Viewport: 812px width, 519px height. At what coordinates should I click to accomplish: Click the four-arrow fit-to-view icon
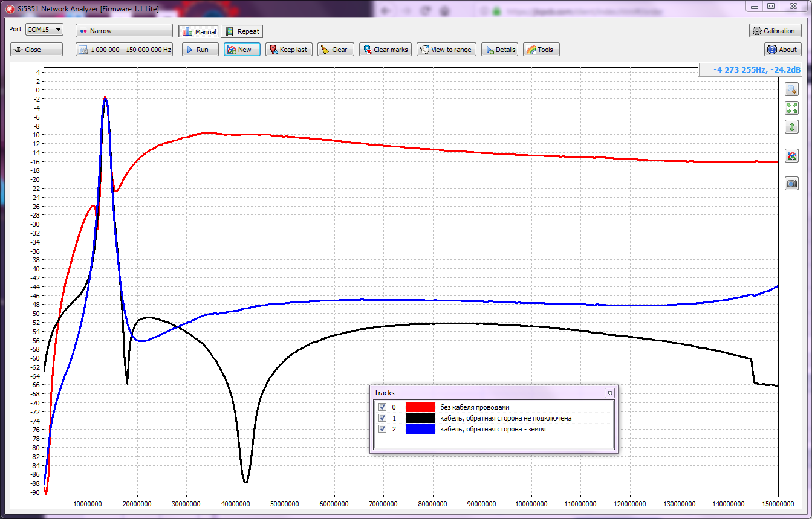click(x=791, y=108)
